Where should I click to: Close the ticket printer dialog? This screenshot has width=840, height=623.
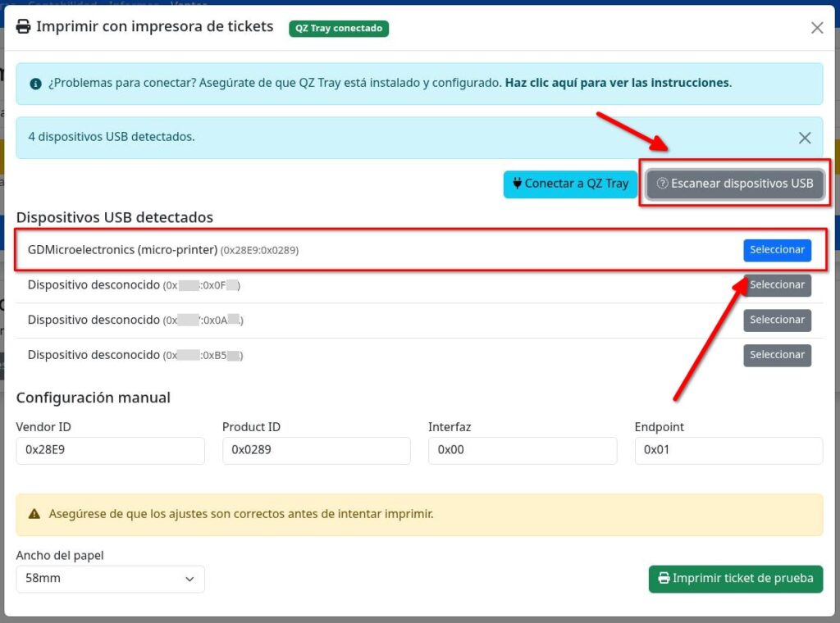(817, 28)
